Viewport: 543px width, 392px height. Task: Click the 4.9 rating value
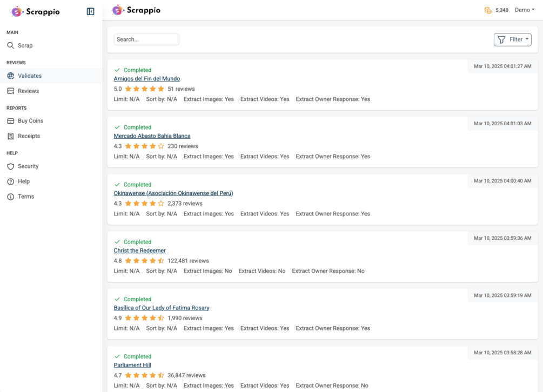tap(118, 318)
